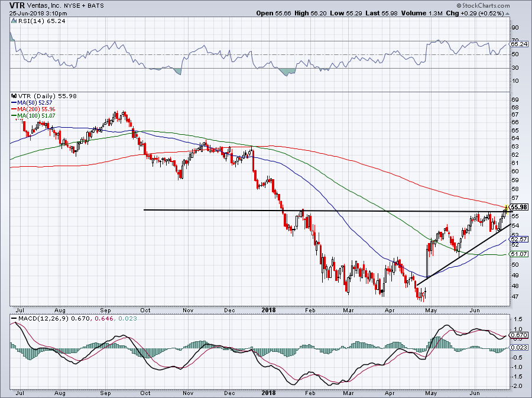532x398 pixels.
Task: Click the 25-Jun-2018 3:10pm timestamp
Action: point(38,14)
